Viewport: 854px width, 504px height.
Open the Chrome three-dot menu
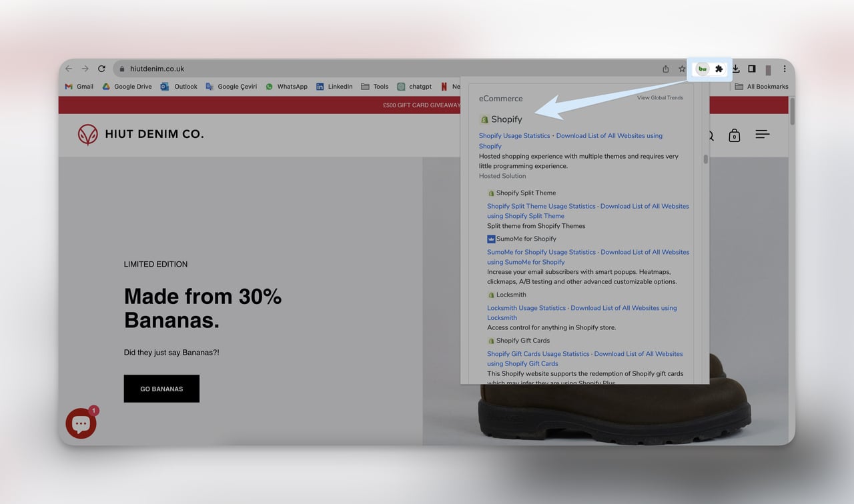785,69
